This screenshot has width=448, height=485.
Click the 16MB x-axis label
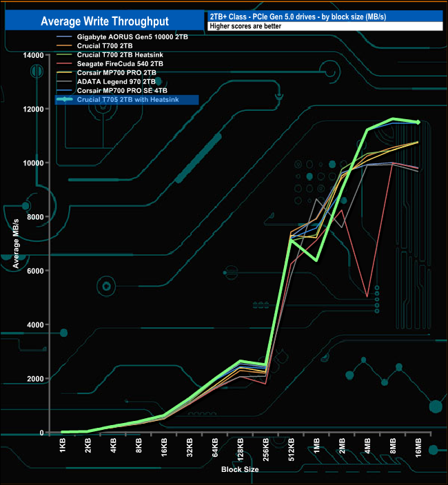[418, 448]
